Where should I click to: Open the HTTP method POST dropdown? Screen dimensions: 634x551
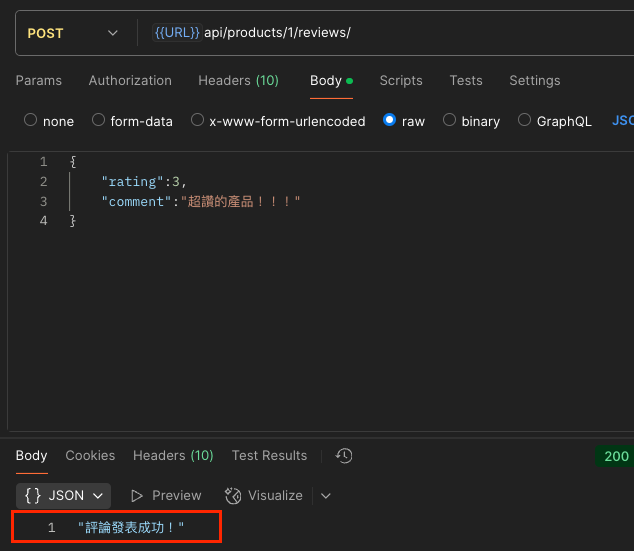[x=72, y=33]
